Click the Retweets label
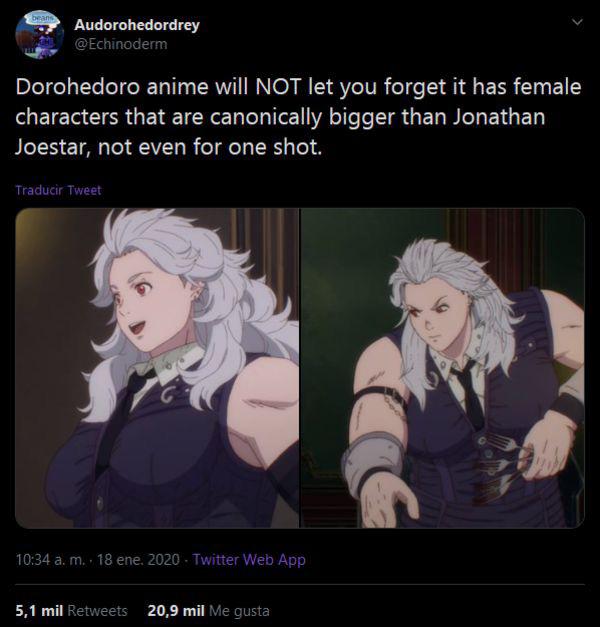This screenshot has width=600, height=627. [97, 611]
